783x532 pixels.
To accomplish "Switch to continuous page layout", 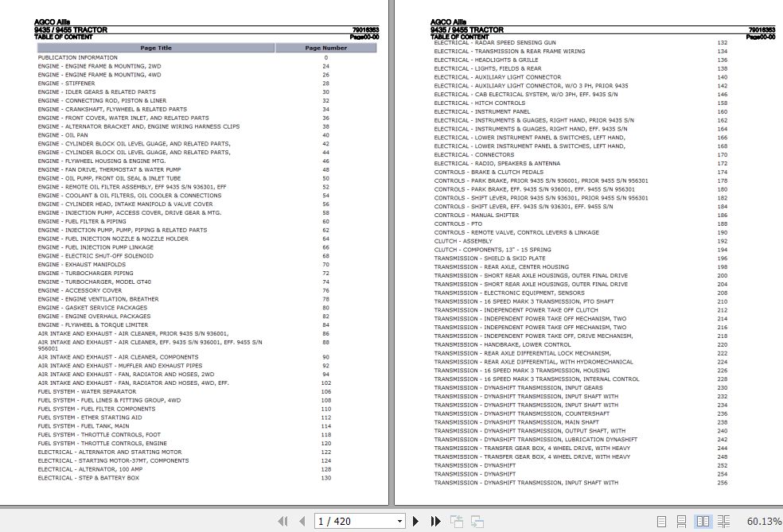I will 681,522.
